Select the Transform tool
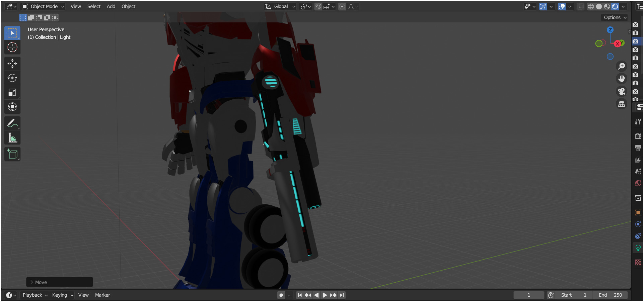 (12, 107)
